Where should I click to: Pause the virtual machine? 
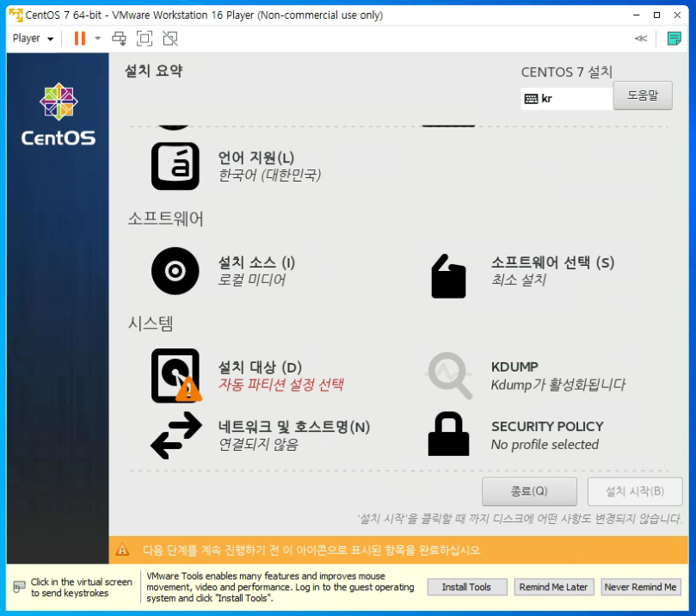coord(80,39)
